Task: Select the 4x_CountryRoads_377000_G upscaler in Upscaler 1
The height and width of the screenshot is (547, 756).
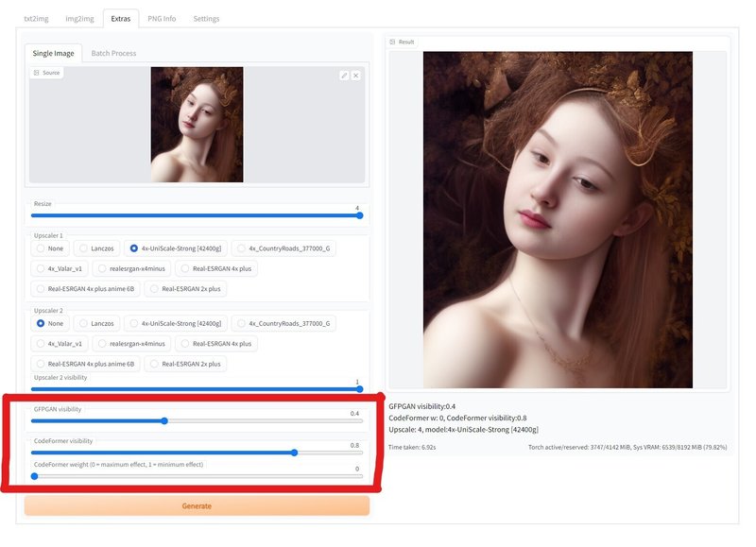Action: pos(283,248)
